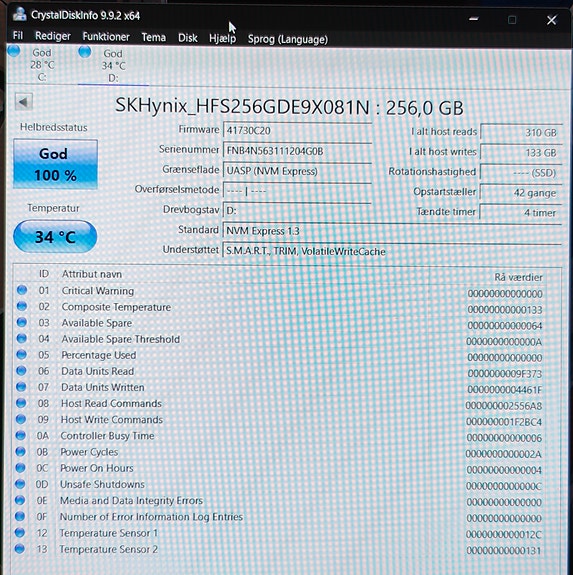Click the raw value 0000000009F373
Viewport: 573px width, 575px height.
coord(504,374)
